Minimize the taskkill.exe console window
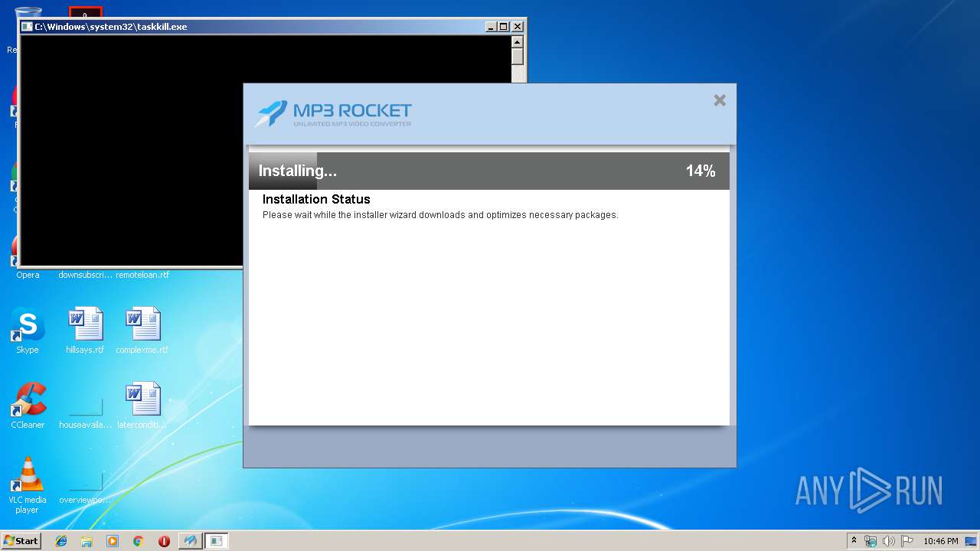The height and width of the screenshot is (551, 980). click(491, 27)
